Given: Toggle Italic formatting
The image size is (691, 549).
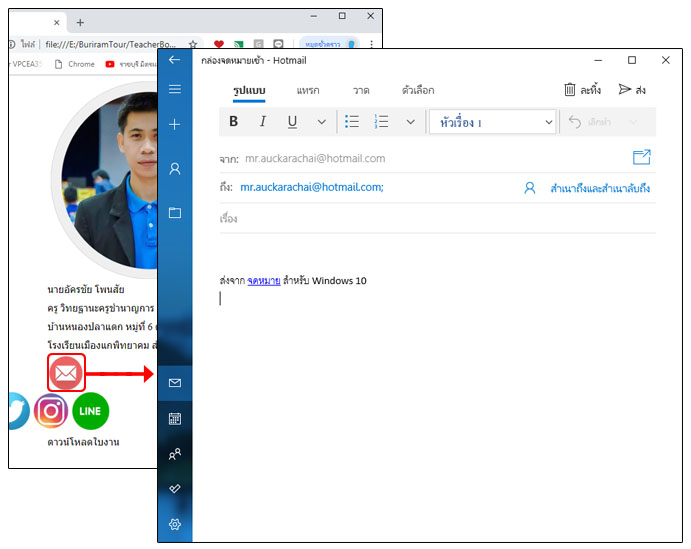Looking at the screenshot, I should click(263, 122).
